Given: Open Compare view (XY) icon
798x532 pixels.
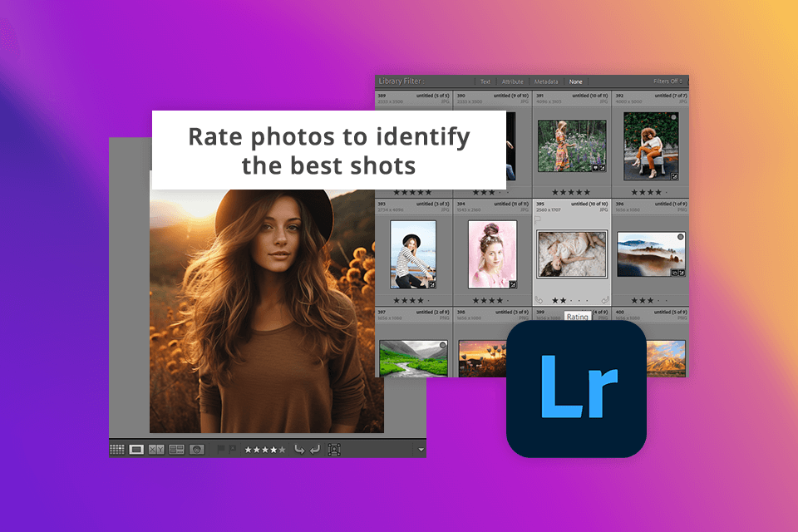Looking at the screenshot, I should click(x=156, y=450).
